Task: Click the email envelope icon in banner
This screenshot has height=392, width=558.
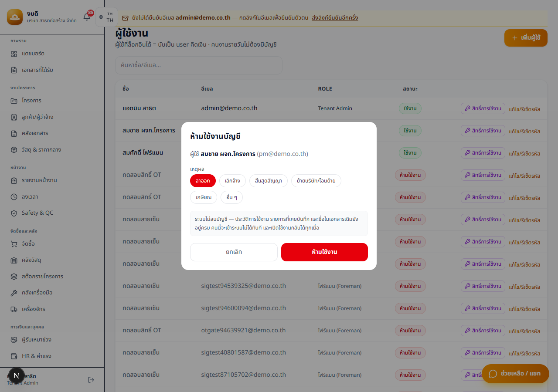Action: pyautogui.click(x=126, y=18)
